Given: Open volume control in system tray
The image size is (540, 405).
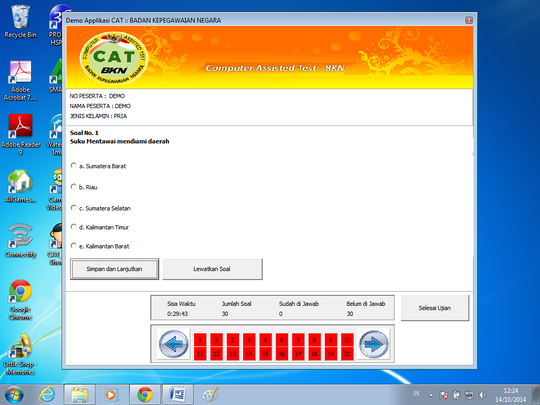Looking at the screenshot, I should [x=482, y=395].
